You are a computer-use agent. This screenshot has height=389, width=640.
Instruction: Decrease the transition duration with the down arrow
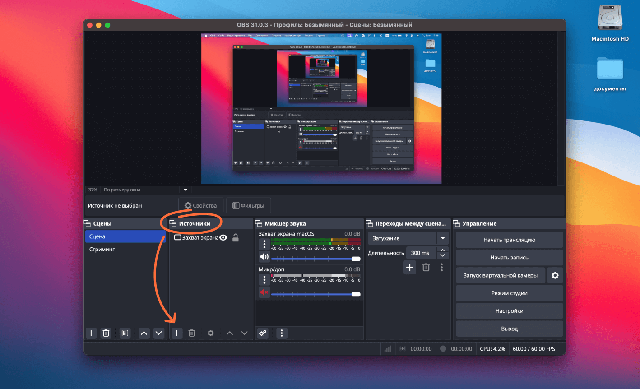443,256
